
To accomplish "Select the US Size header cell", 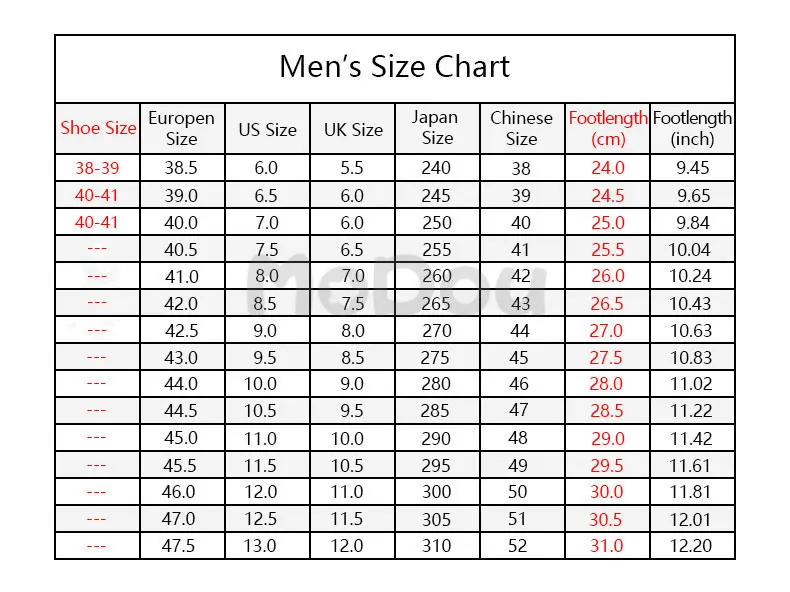I will pos(268,128).
